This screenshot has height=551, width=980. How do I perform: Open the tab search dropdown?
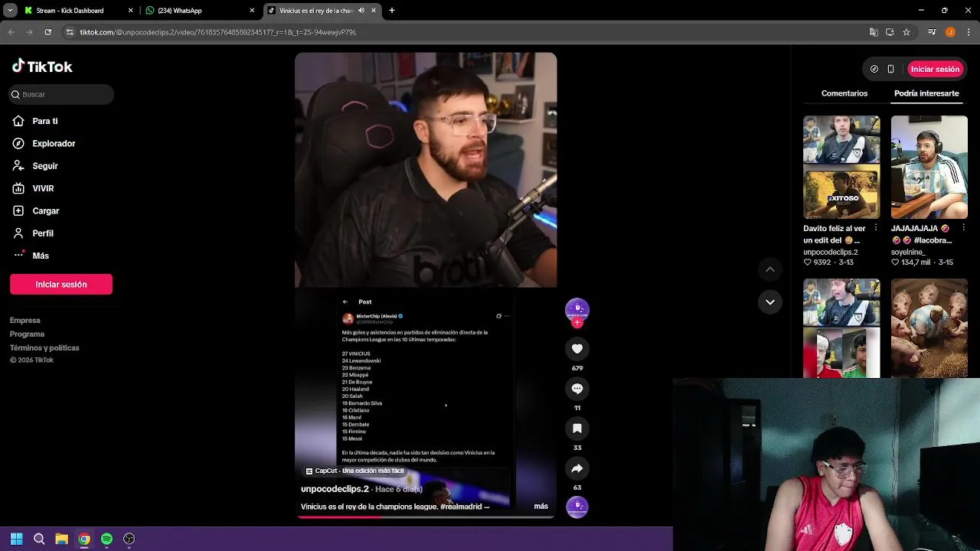pyautogui.click(x=10, y=11)
